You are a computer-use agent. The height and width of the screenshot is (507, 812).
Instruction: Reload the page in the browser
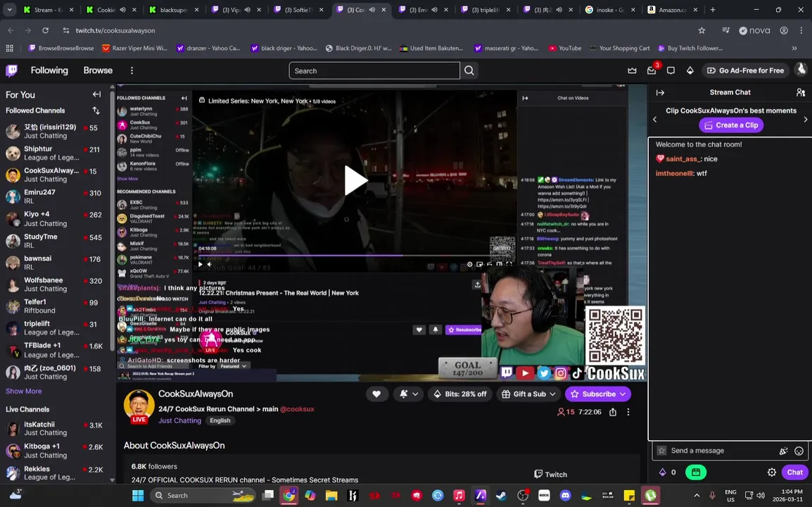46,30
